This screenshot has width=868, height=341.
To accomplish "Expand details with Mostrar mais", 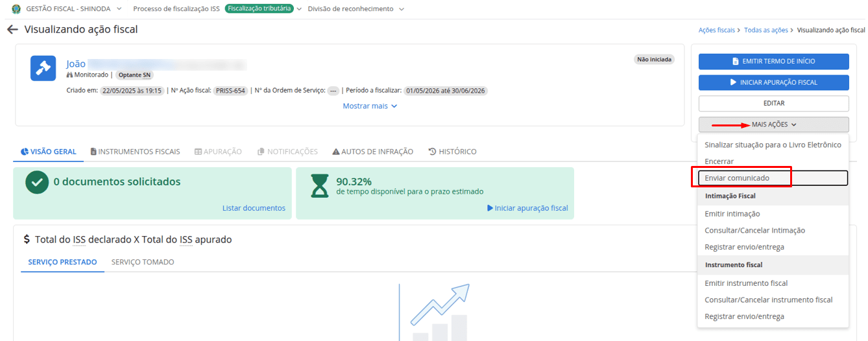I will (x=370, y=106).
